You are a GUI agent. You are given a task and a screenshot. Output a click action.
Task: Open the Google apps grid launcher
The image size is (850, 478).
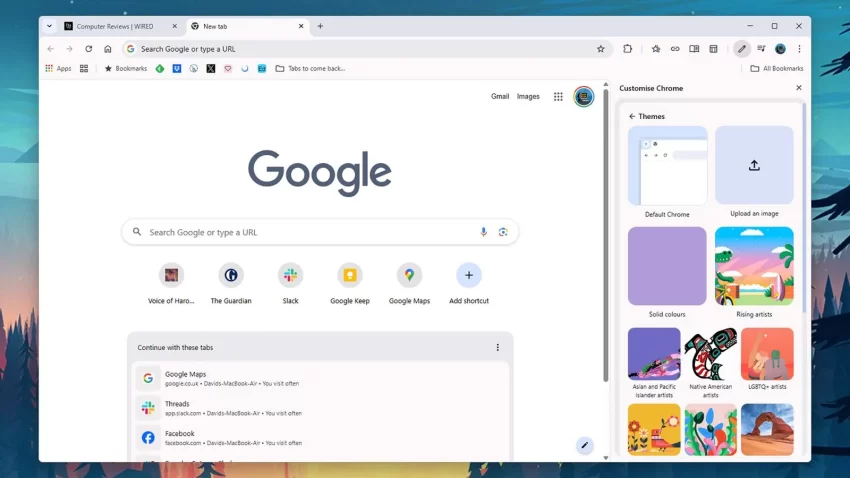coord(558,96)
